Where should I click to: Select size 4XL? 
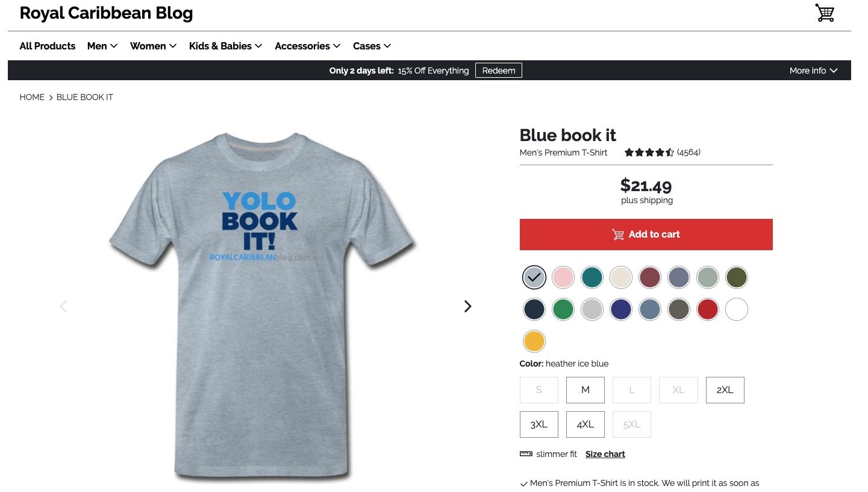pyautogui.click(x=585, y=424)
